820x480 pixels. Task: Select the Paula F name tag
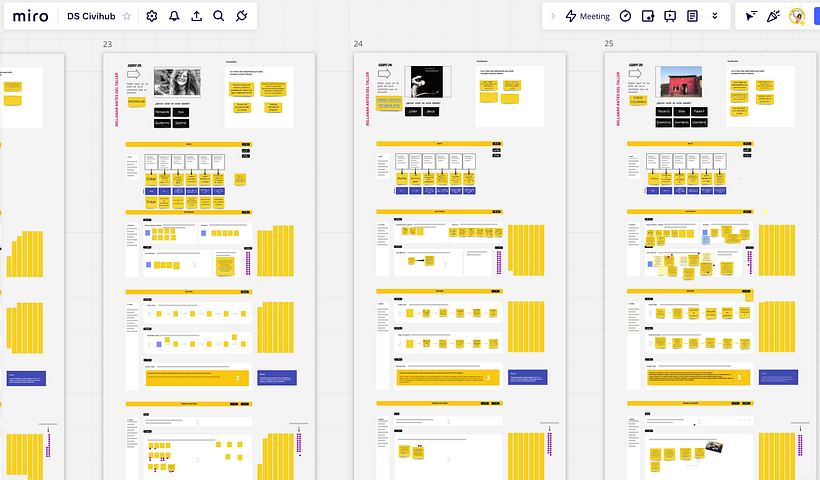coord(700,111)
